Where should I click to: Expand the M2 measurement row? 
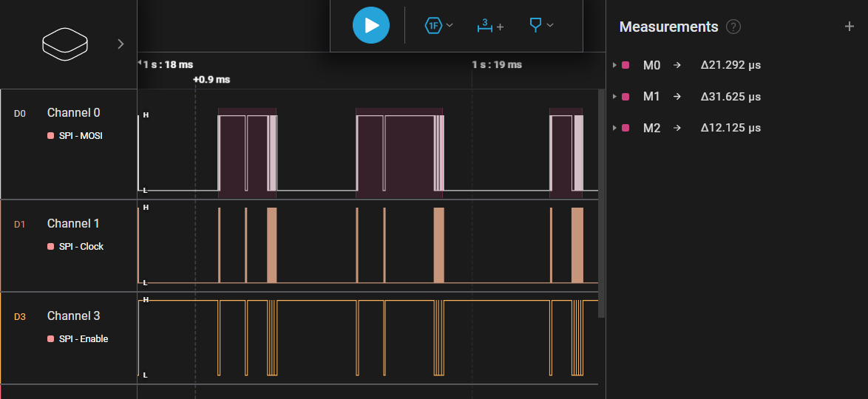click(x=614, y=128)
